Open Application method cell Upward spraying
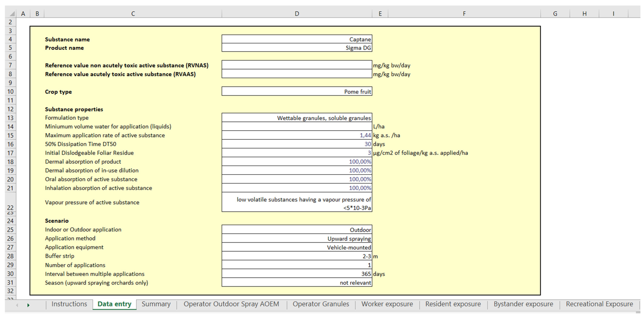 coord(297,238)
